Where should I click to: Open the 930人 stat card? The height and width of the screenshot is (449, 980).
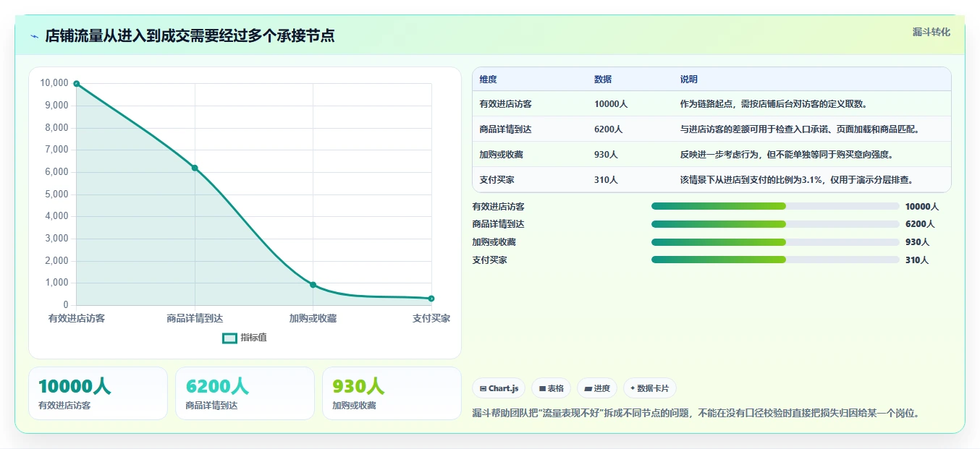click(392, 393)
